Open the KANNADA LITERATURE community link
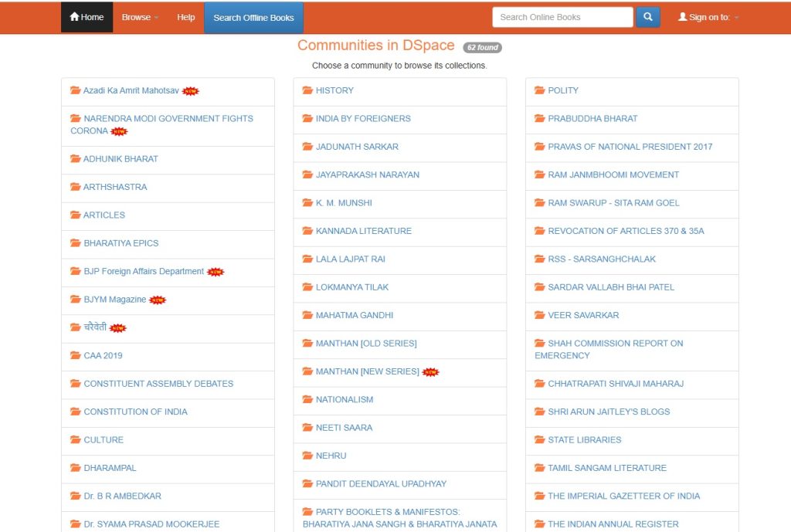The height and width of the screenshot is (532, 791). [363, 231]
